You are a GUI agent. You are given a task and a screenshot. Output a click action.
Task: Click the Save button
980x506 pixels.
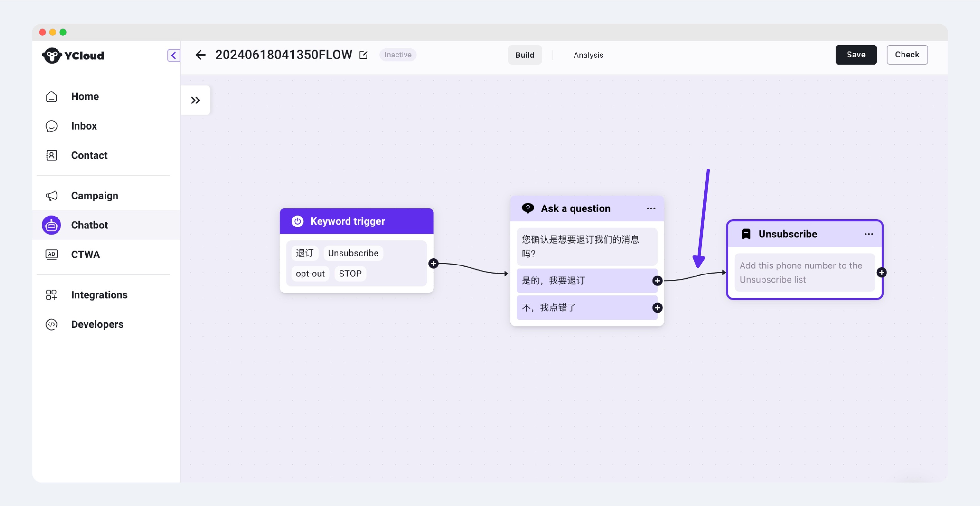[855, 55]
